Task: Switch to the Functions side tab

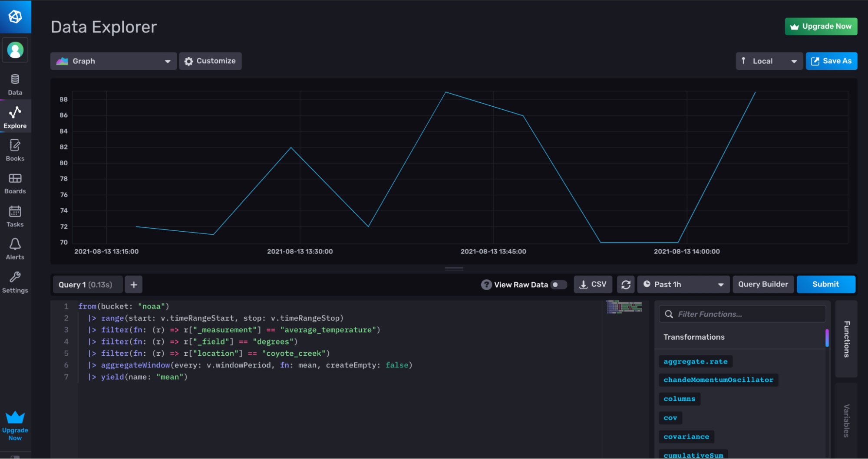Action: coord(846,339)
